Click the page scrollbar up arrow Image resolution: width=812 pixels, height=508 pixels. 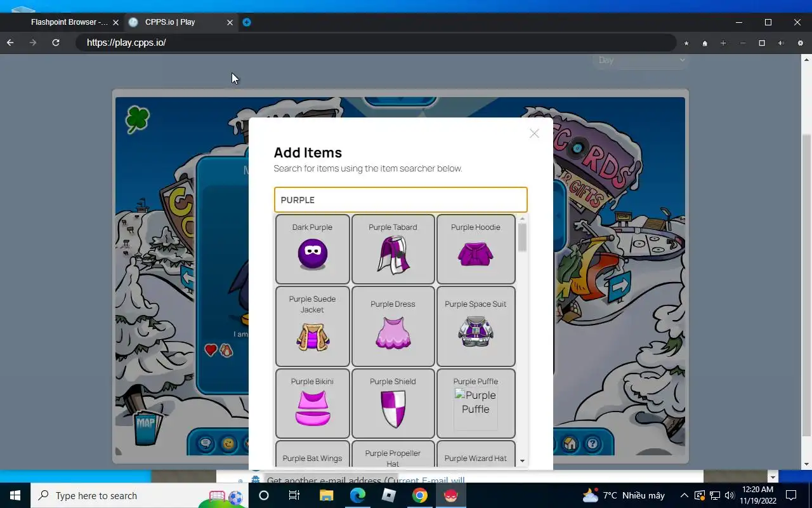[x=806, y=59]
